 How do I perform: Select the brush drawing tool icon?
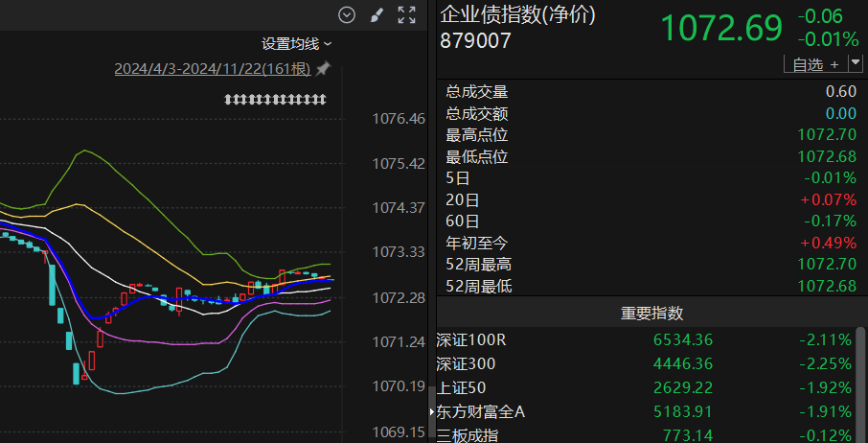(377, 14)
